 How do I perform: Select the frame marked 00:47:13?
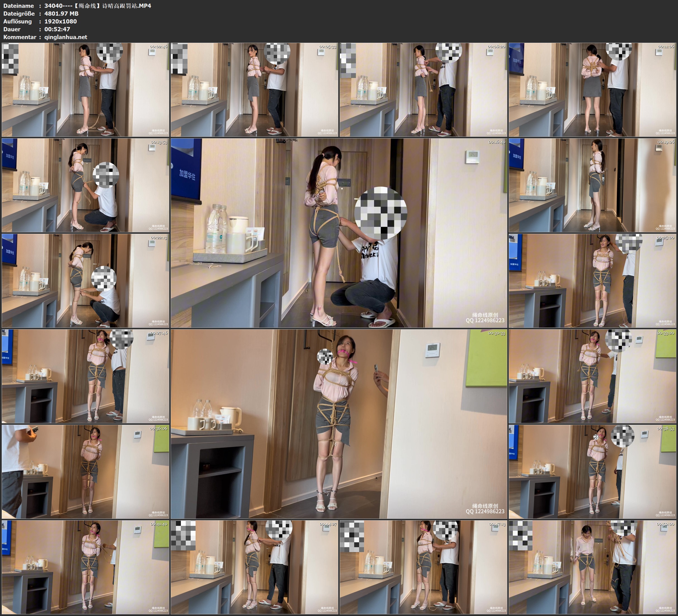(423, 567)
